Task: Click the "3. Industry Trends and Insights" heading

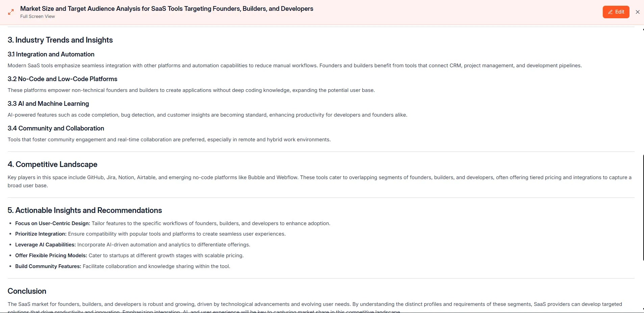Action: click(60, 40)
